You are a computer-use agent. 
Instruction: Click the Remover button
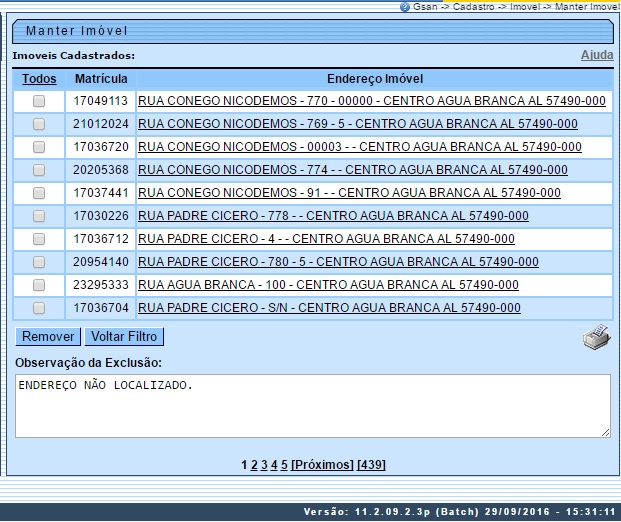tap(48, 337)
